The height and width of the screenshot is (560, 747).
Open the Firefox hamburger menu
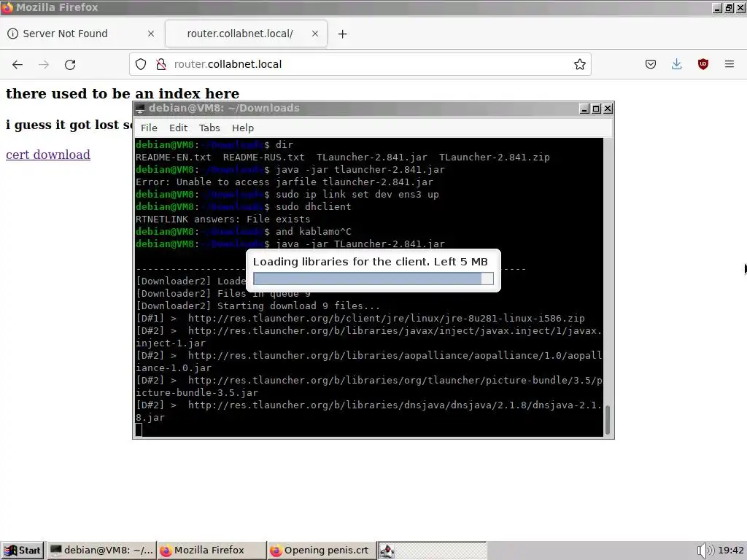click(x=729, y=64)
